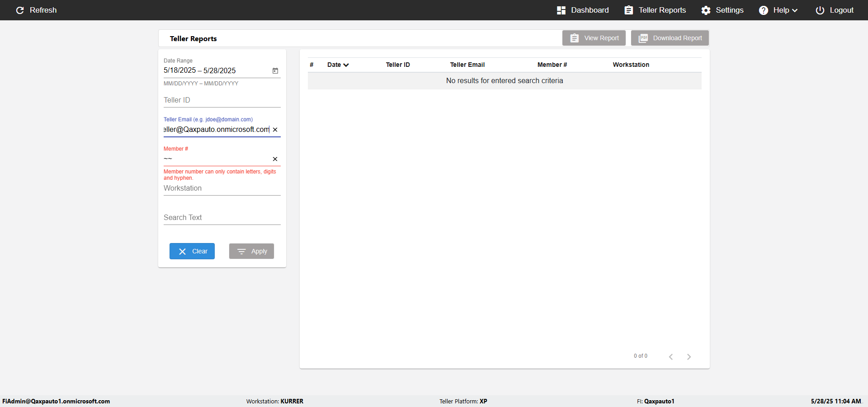This screenshot has width=868, height=407.
Task: Click the '#' column header
Action: 311,65
